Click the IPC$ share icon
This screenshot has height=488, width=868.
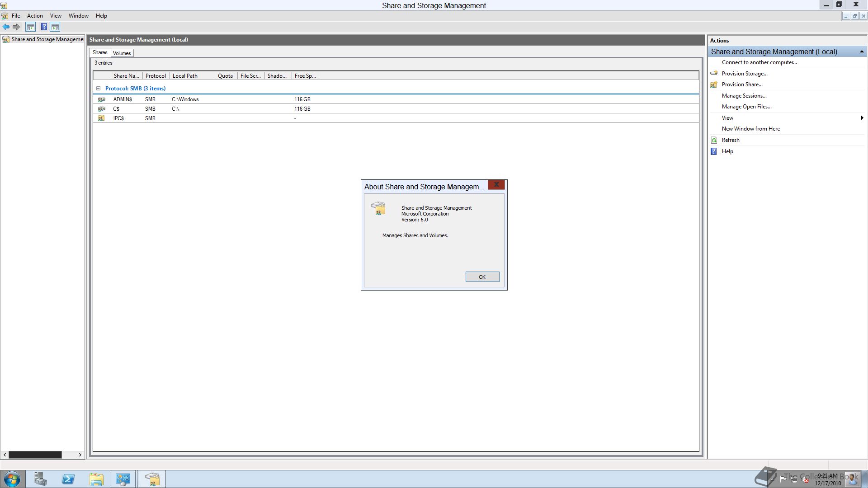pos(102,118)
